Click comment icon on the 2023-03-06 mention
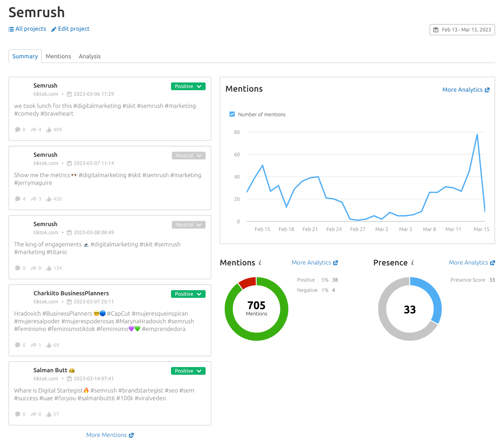 pos(18,130)
